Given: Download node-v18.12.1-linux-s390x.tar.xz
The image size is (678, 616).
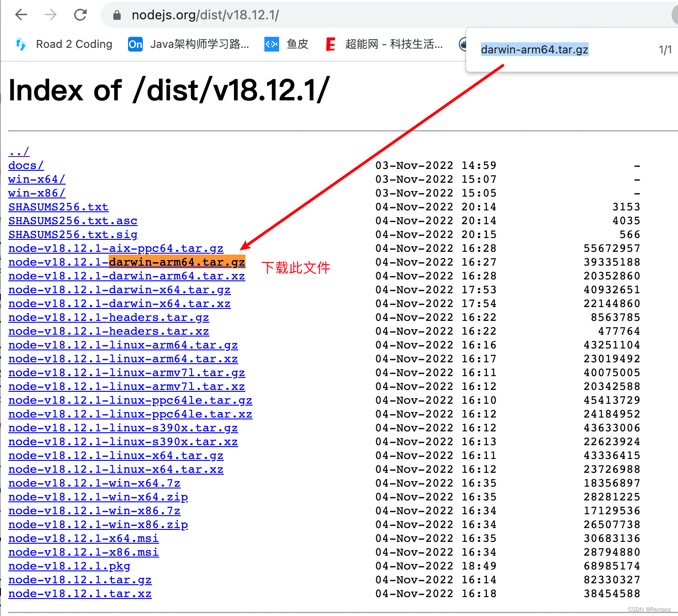Looking at the screenshot, I should (x=123, y=442).
